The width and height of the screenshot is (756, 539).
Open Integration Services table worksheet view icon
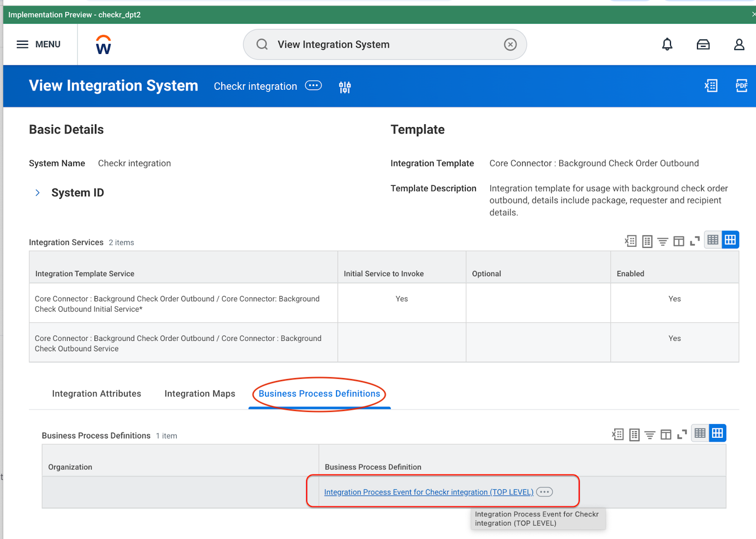(647, 241)
